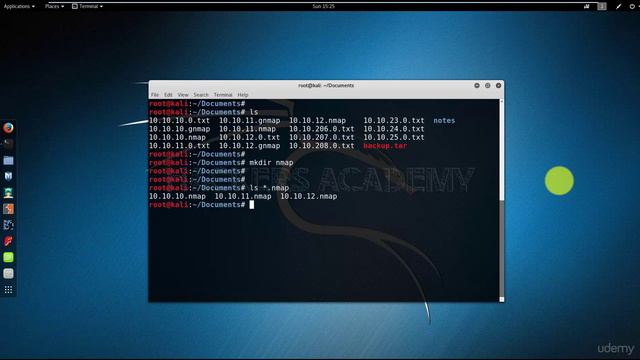Viewport: 640px width, 360px height.
Task: Click 10.10.10.0.txt in the listing
Action: pos(179,120)
